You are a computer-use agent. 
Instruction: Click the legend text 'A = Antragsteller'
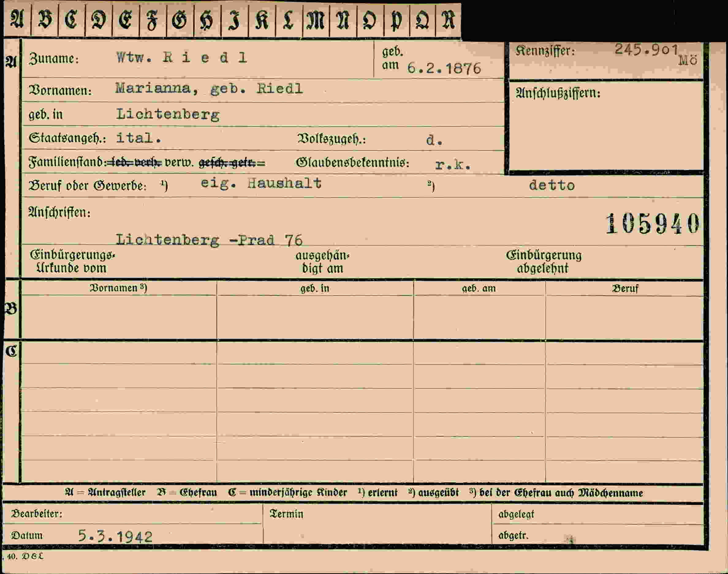(x=105, y=493)
